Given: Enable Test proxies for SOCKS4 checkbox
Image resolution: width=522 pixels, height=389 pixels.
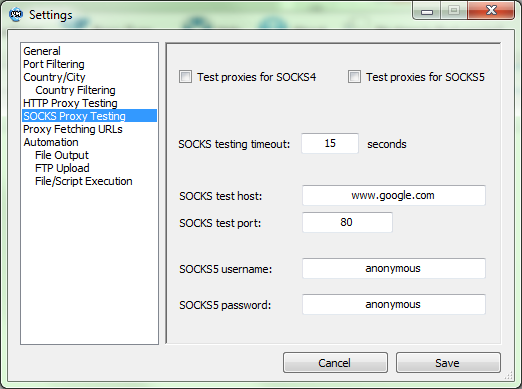Looking at the screenshot, I should [x=185, y=77].
